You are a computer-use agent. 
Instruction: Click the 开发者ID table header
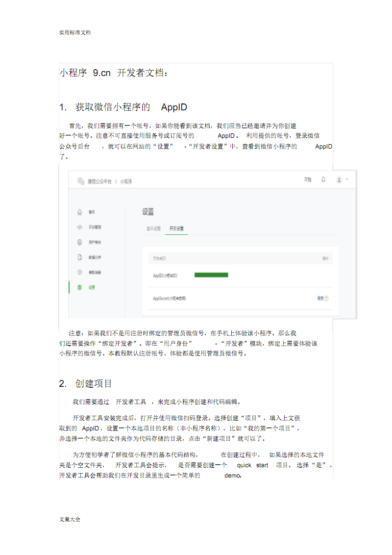point(159,258)
